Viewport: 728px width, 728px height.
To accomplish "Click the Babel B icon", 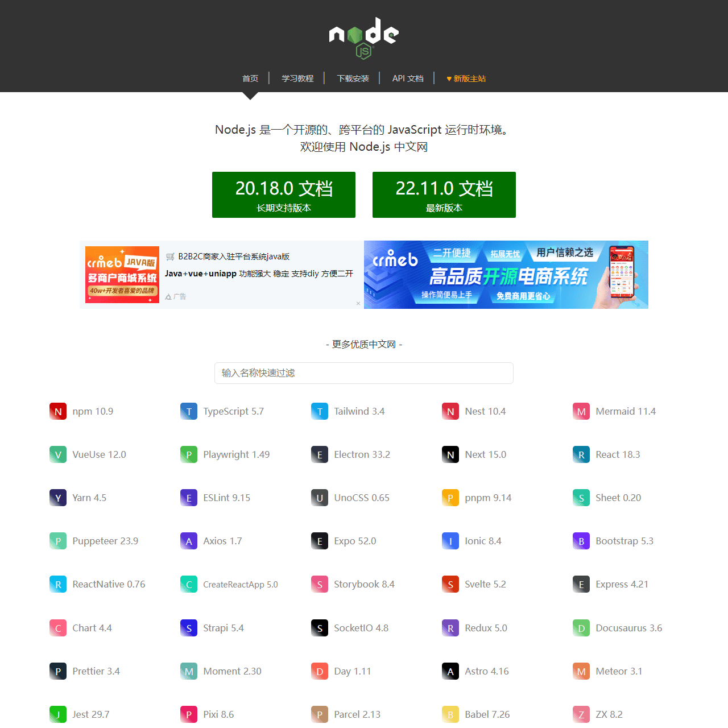I will [450, 714].
